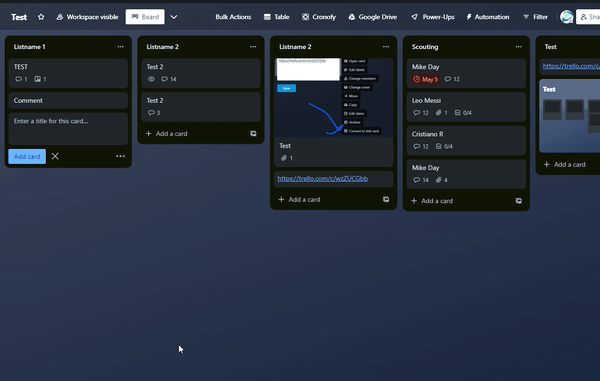Open the Power-Ups menu
The image size is (600, 381).
[433, 17]
